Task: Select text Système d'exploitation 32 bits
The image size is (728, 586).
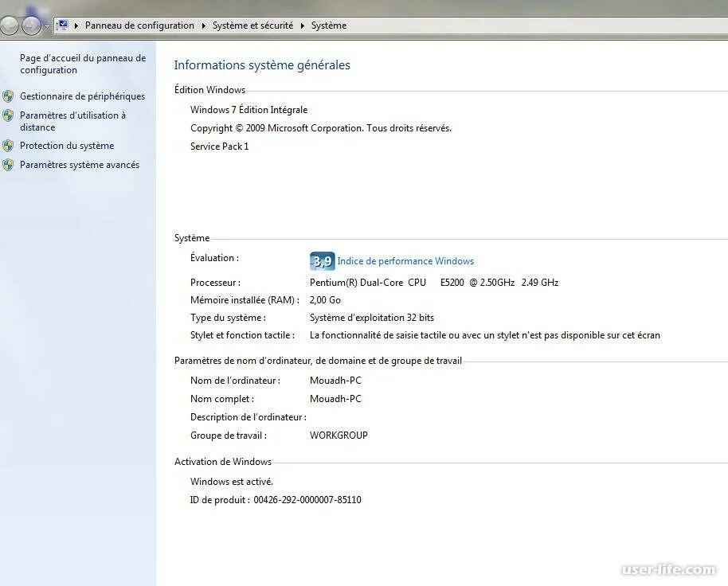Action: pos(371,318)
